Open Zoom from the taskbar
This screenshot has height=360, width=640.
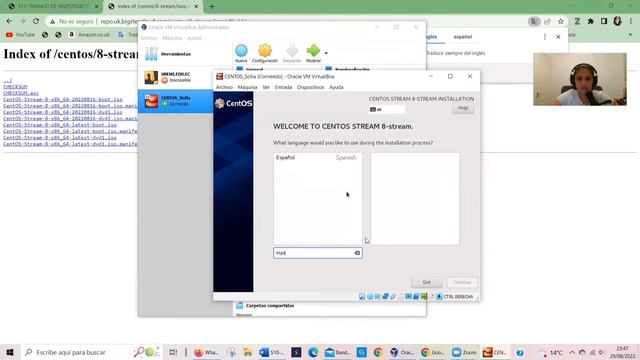pyautogui.click(x=464, y=352)
